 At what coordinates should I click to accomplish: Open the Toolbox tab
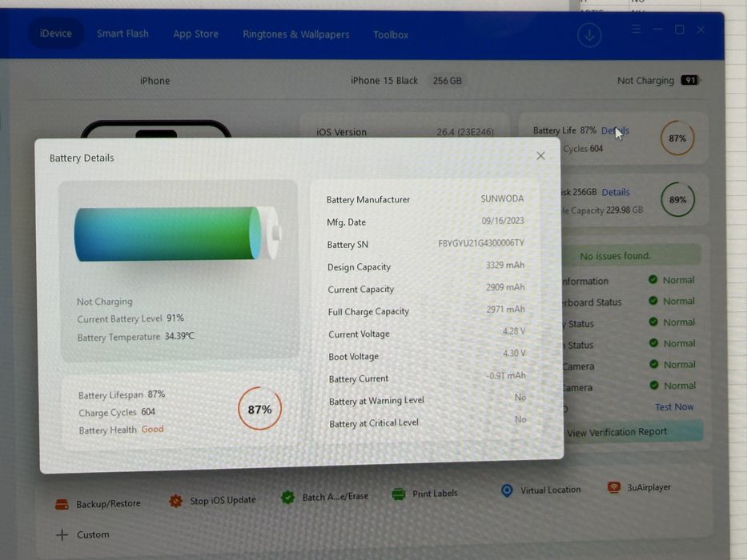[391, 34]
